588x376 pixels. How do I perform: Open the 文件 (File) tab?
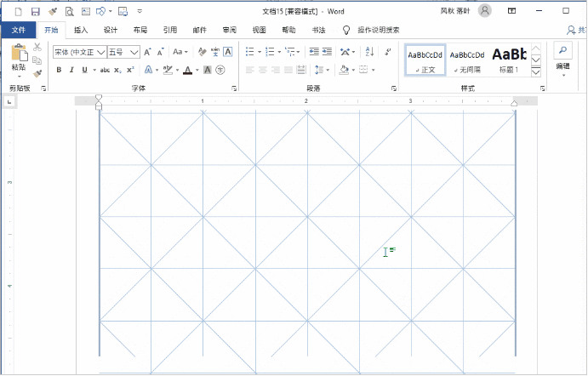[x=19, y=30]
